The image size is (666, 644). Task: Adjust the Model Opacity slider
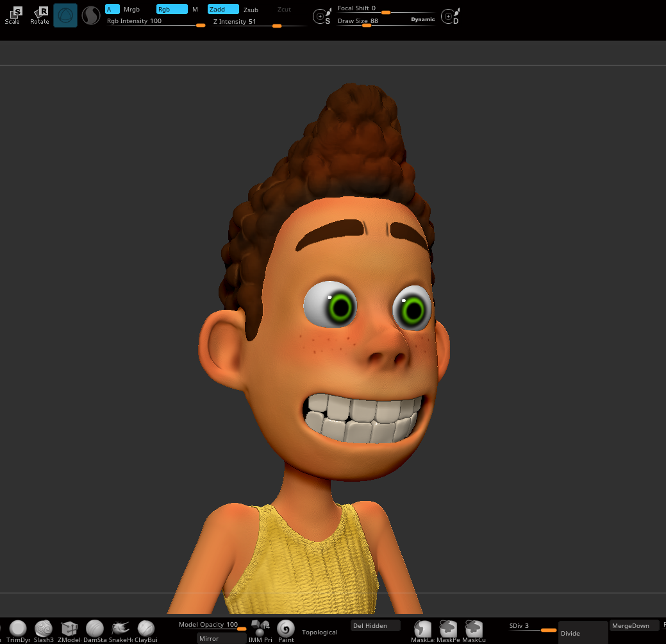(x=212, y=625)
